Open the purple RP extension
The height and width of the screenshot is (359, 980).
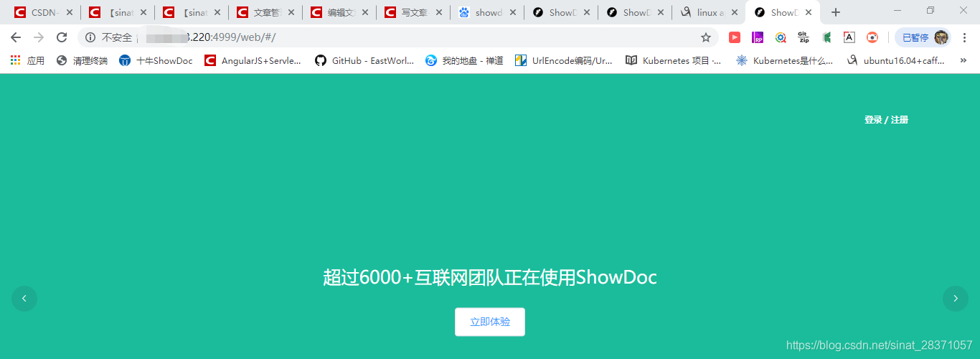coord(758,37)
